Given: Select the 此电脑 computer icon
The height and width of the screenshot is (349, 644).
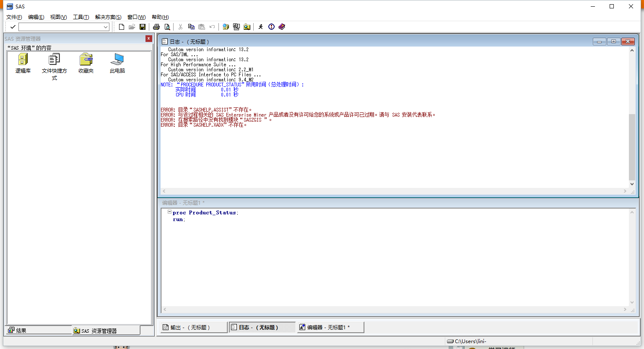Looking at the screenshot, I should (x=117, y=63).
